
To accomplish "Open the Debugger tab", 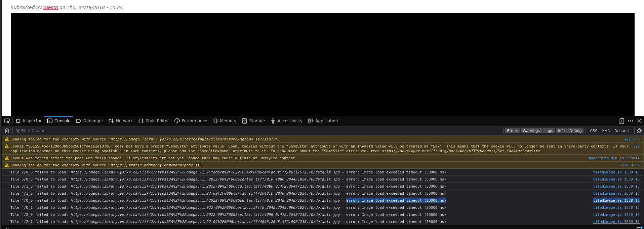I will (x=90, y=121).
